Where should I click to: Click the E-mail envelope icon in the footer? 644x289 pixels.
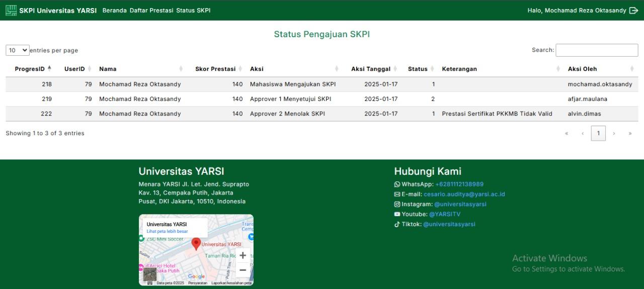tap(397, 195)
